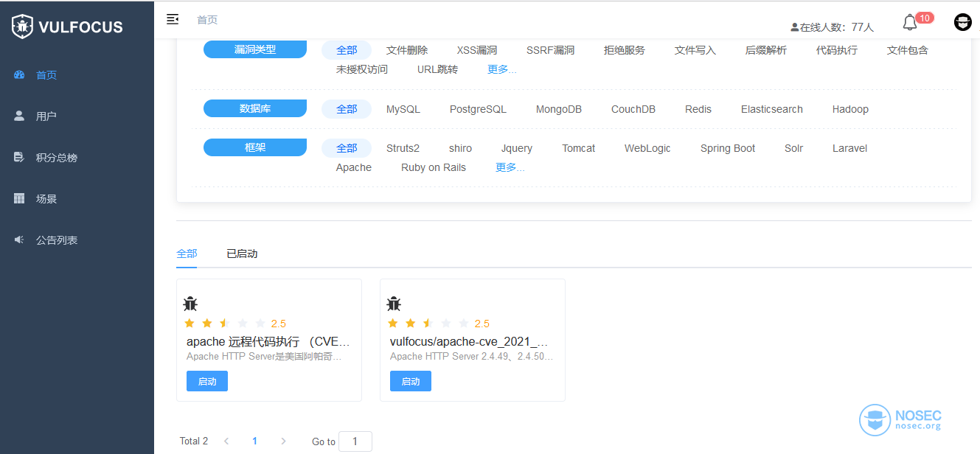Filter by 文件包含 vulnerability type
The image size is (980, 454).
pyautogui.click(x=908, y=50)
